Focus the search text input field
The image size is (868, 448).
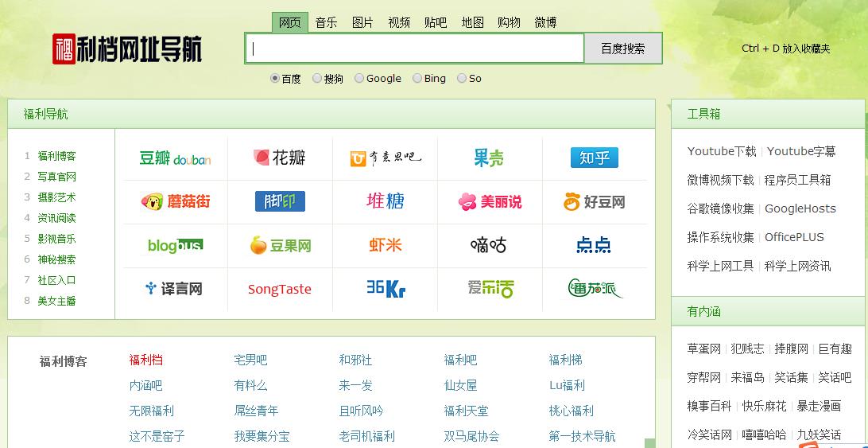pyautogui.click(x=415, y=49)
